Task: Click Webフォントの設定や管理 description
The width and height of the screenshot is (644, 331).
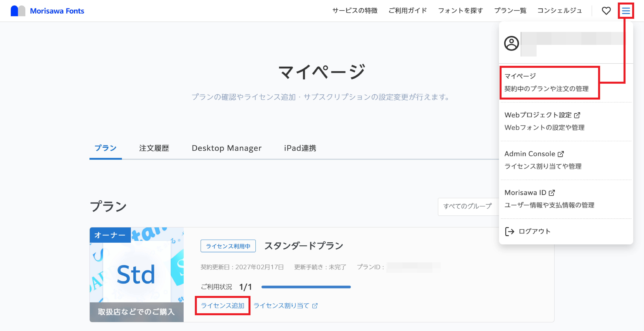Action: [545, 128]
